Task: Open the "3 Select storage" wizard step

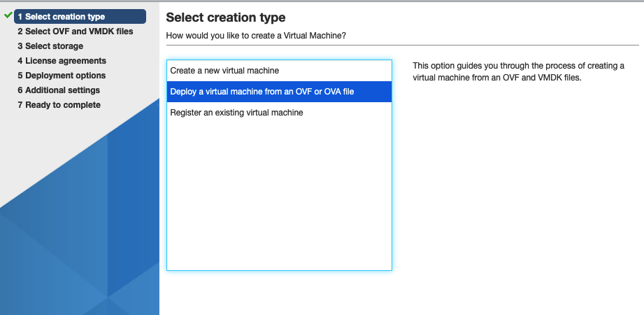Action: click(x=50, y=46)
